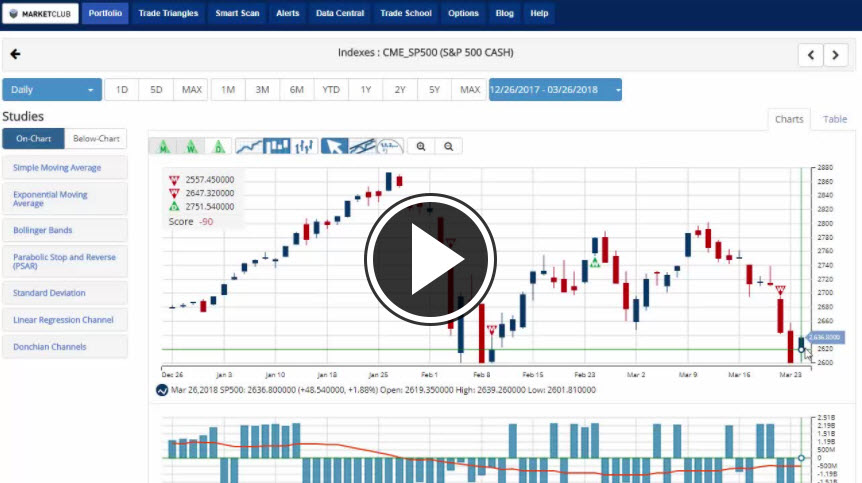The width and height of the screenshot is (862, 483).
Task: Toggle studies to On-Chart
Action: pyautogui.click(x=33, y=139)
